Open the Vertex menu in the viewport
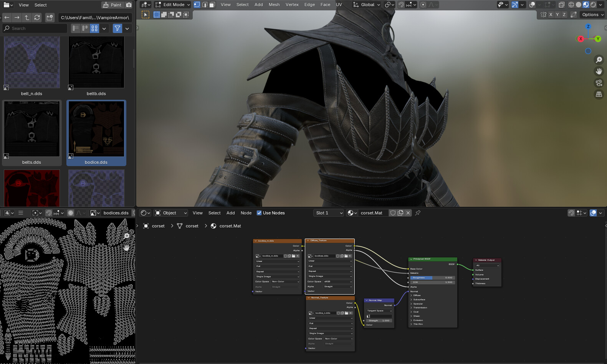Viewport: 607px width, 364px height. [292, 5]
